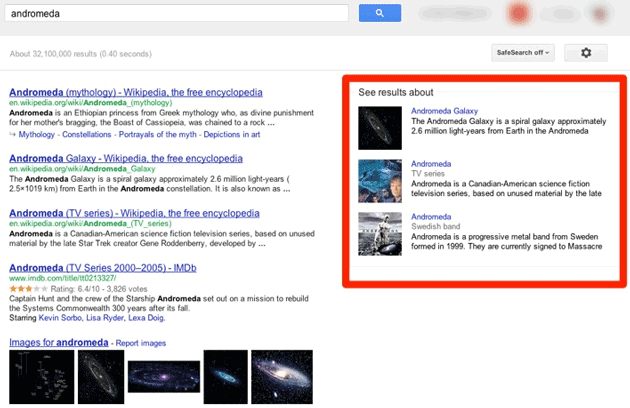Screen dimensions: 630x408
Task: Click the Constellations sitelink
Action: pos(86,135)
